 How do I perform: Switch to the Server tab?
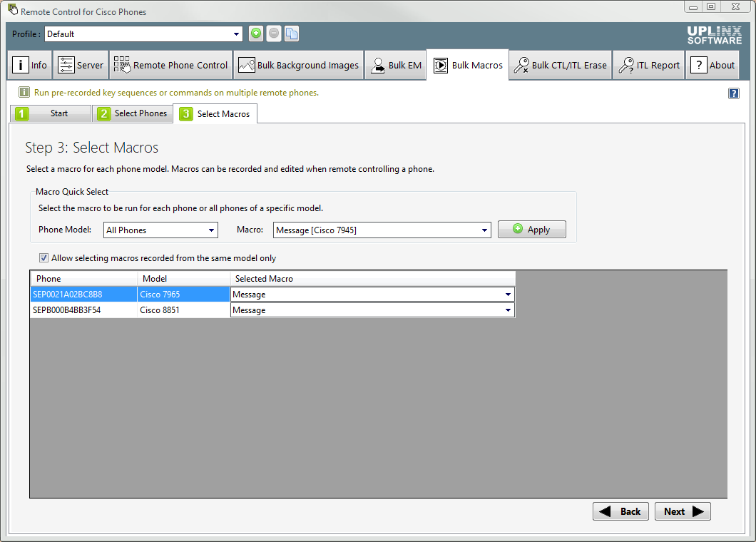(x=81, y=65)
